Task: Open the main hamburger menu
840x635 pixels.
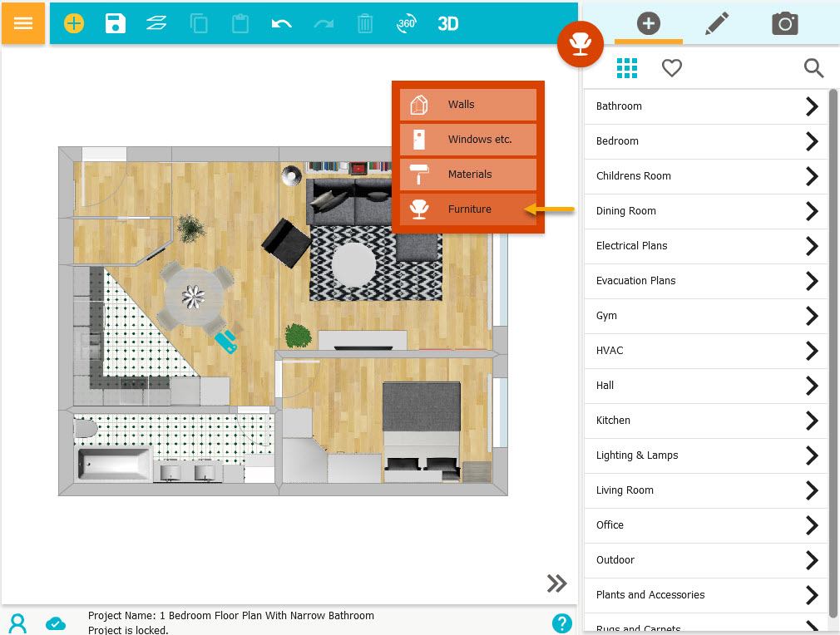Action: point(22,23)
